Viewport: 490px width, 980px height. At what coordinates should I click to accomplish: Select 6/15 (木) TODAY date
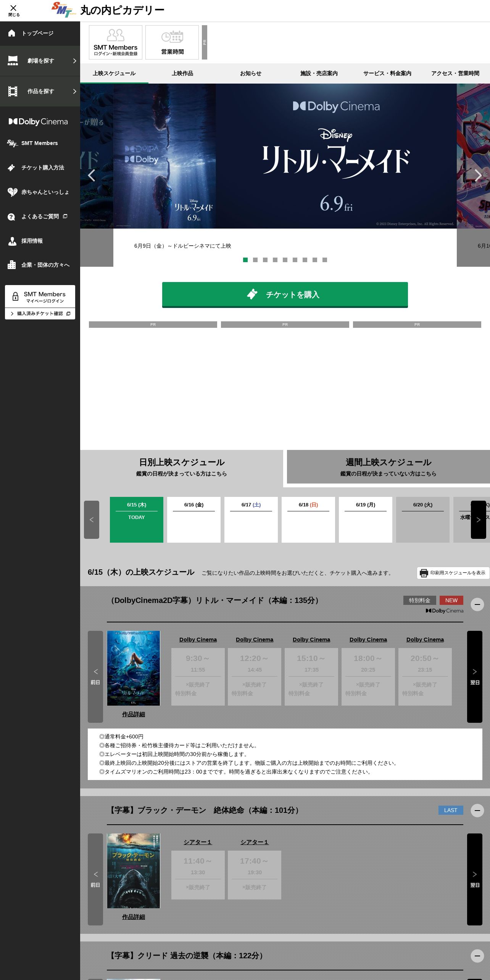[x=137, y=520]
